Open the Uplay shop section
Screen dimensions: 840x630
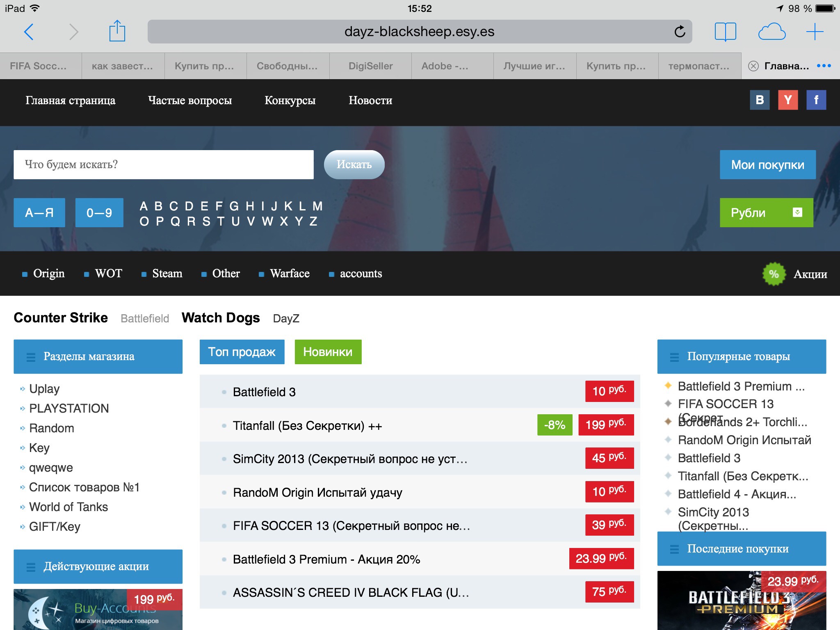point(44,389)
